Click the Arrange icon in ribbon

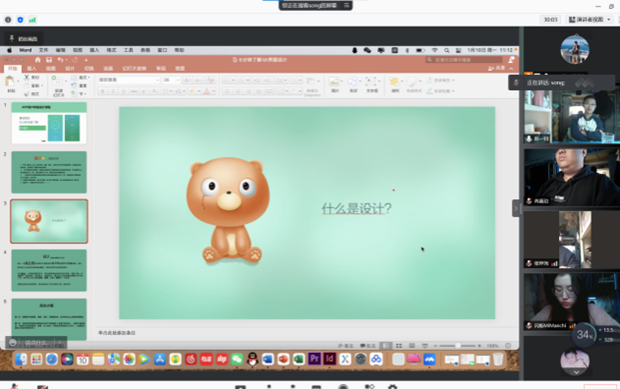point(394,82)
